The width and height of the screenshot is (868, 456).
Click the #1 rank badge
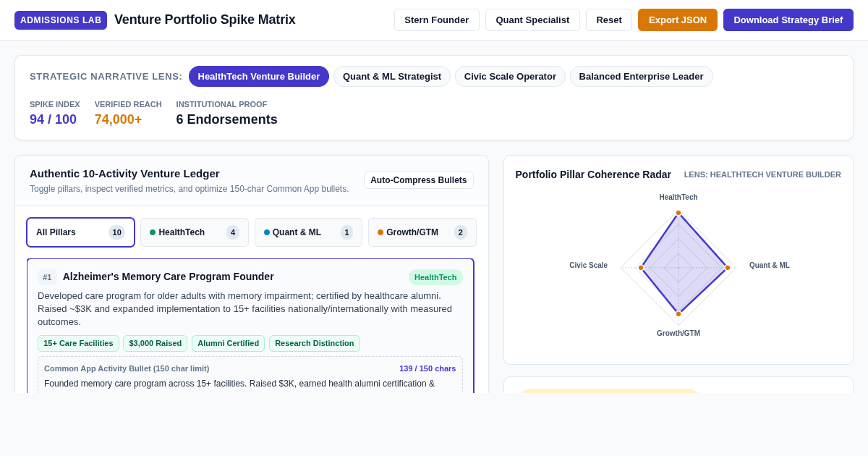click(x=47, y=277)
